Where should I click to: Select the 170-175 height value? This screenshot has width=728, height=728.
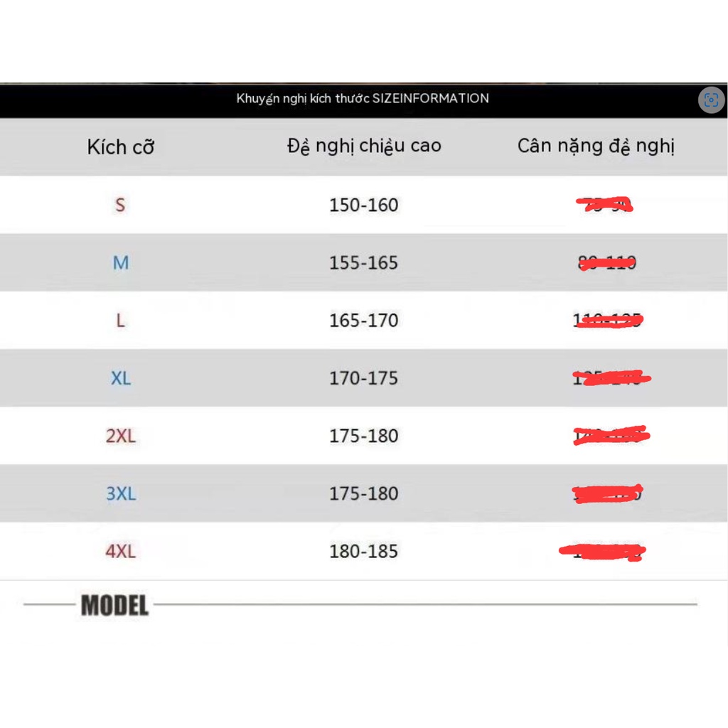tap(364, 378)
